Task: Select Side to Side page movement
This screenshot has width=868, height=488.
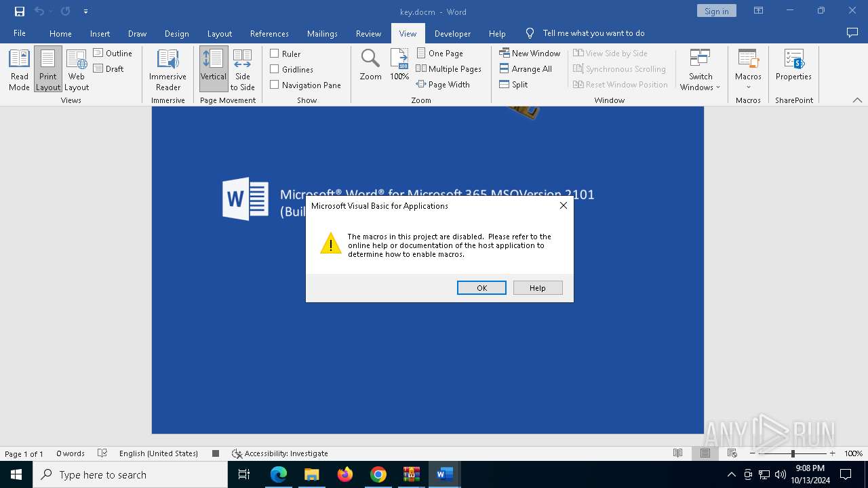Action: (x=242, y=69)
